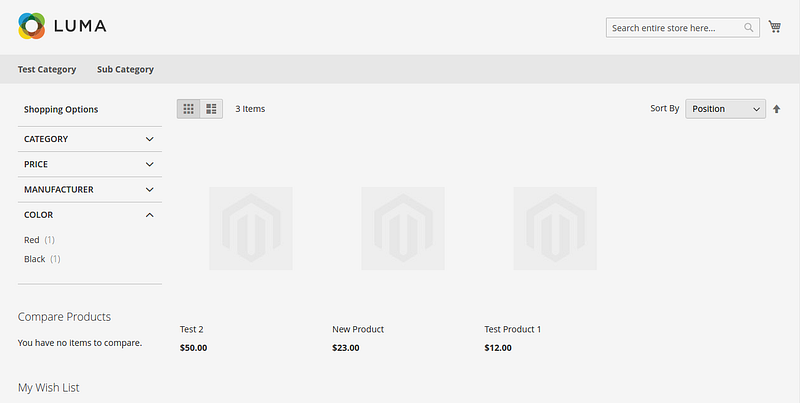Expand the Manufacturer filter
The image size is (800, 403).
[x=90, y=189]
